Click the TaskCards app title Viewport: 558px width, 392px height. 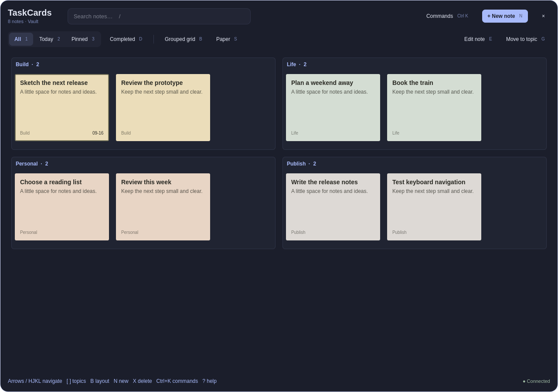tap(30, 13)
